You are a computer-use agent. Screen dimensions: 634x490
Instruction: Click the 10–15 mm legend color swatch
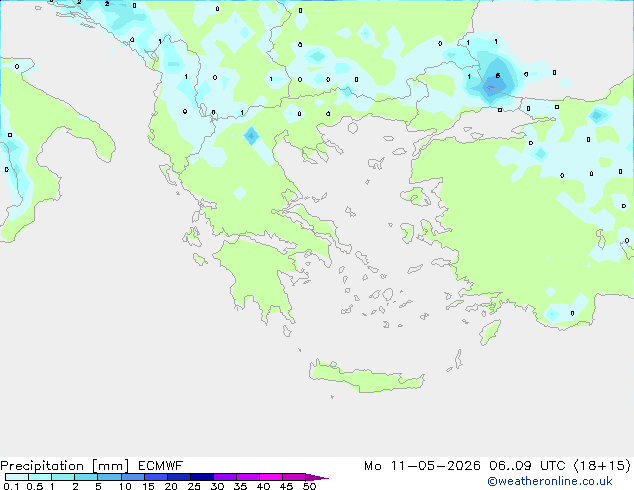pos(133,477)
